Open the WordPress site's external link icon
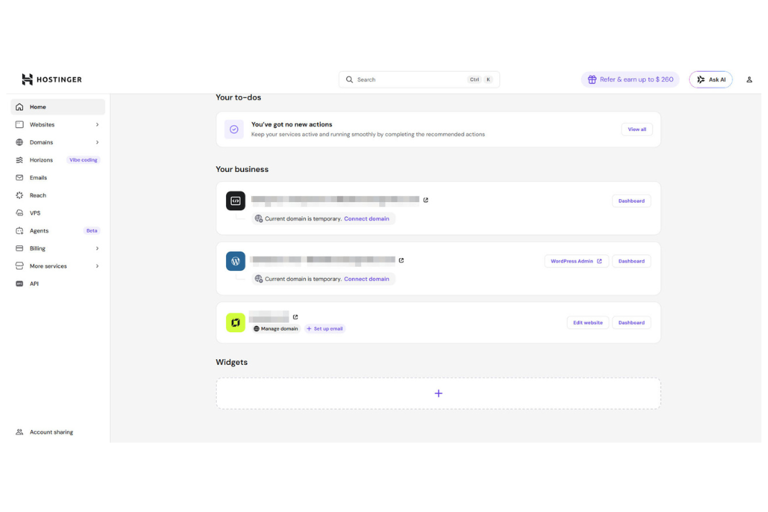 pyautogui.click(x=401, y=260)
